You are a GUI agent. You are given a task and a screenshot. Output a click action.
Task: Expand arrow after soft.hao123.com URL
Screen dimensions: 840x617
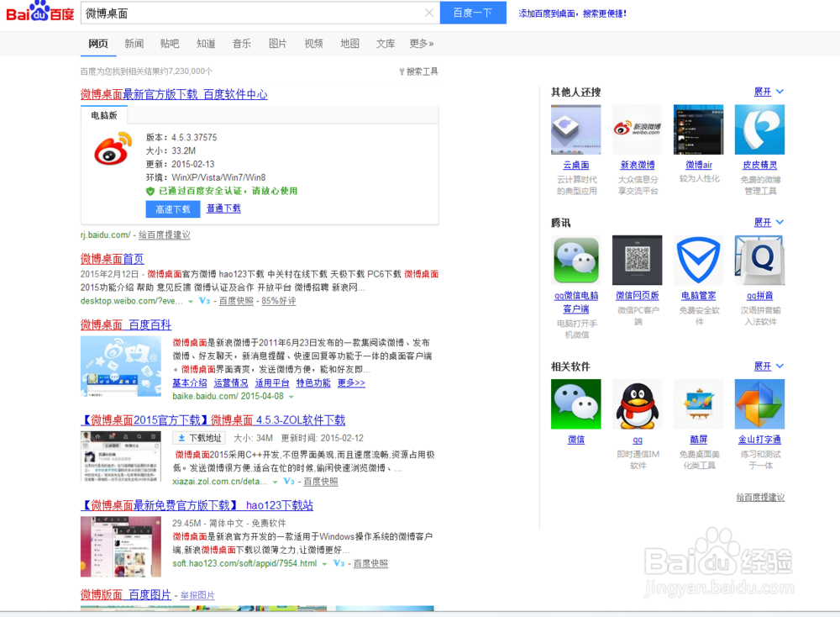[x=324, y=565]
